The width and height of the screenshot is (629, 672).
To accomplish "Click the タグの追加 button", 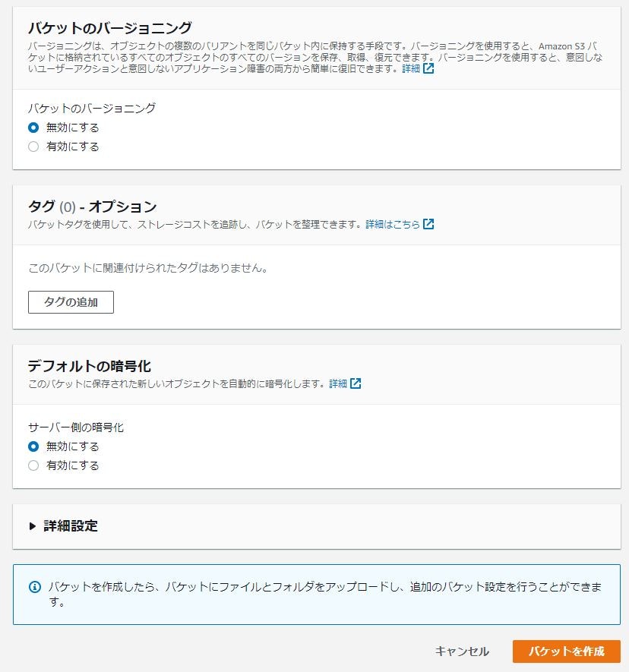I will [x=71, y=302].
